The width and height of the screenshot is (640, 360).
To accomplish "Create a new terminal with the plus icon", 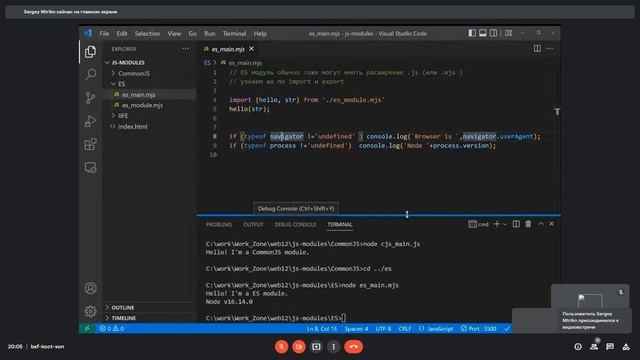I will (x=497, y=224).
